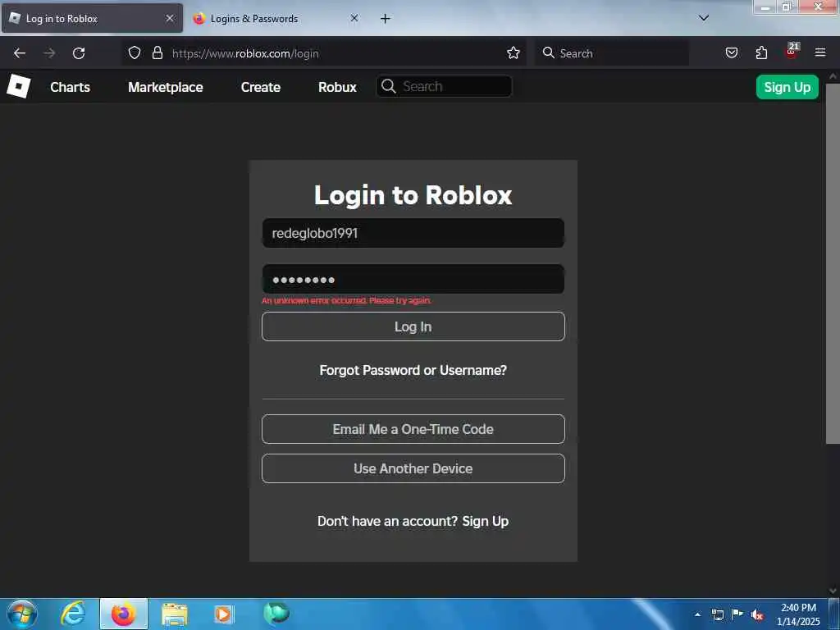Screen dimensions: 840x630
Task: Click the Sign Up link below the form
Action: coord(486,521)
